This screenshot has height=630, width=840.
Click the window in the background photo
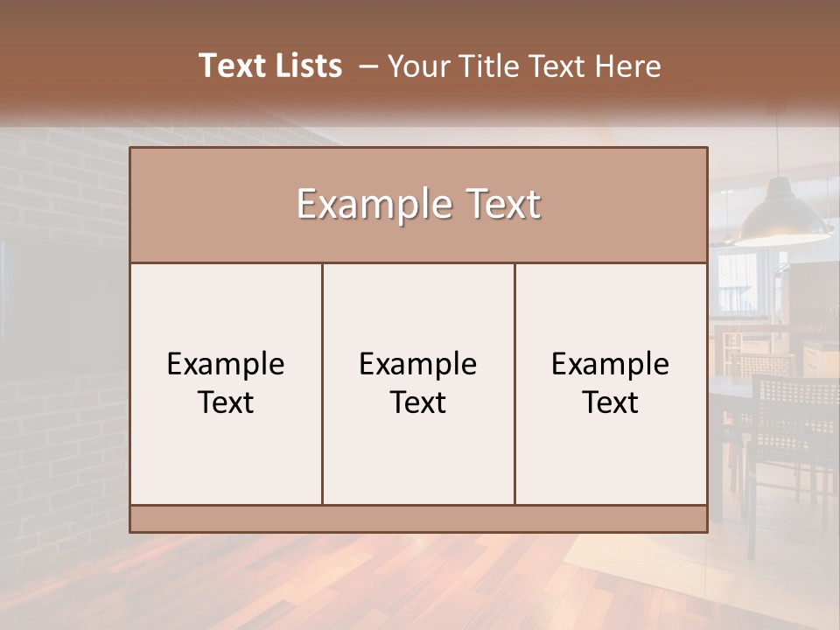click(738, 283)
